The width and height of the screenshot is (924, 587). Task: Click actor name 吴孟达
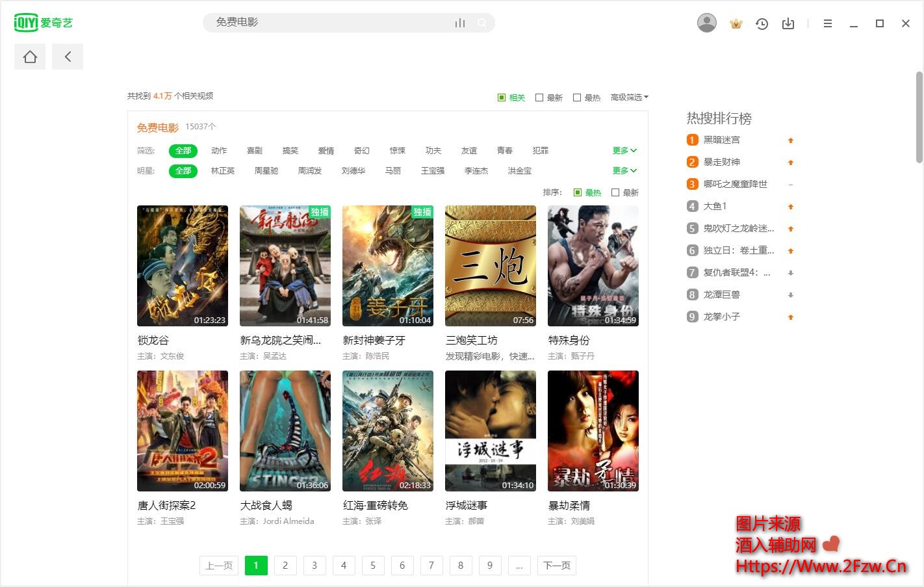[275, 356]
